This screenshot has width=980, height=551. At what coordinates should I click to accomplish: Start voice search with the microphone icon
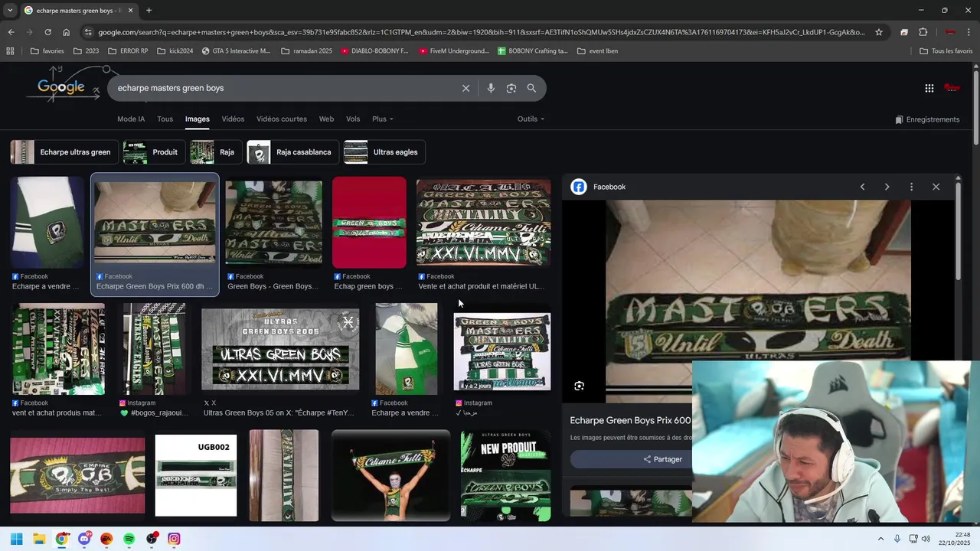coord(491,88)
